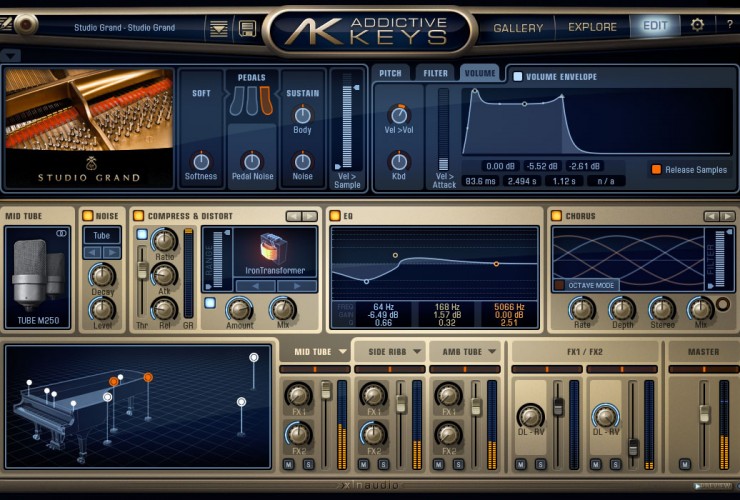This screenshot has height=500, width=740.
Task: Select the orange sustain pedal icon
Action: point(266,100)
